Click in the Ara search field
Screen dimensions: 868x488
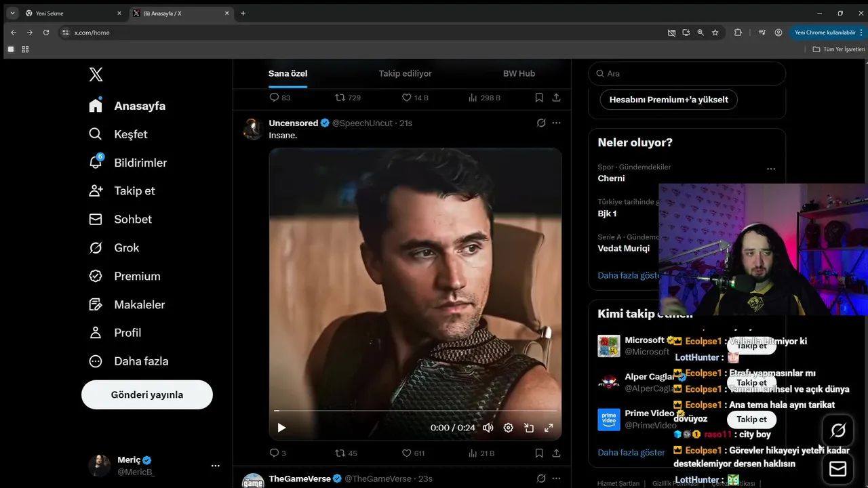point(687,73)
